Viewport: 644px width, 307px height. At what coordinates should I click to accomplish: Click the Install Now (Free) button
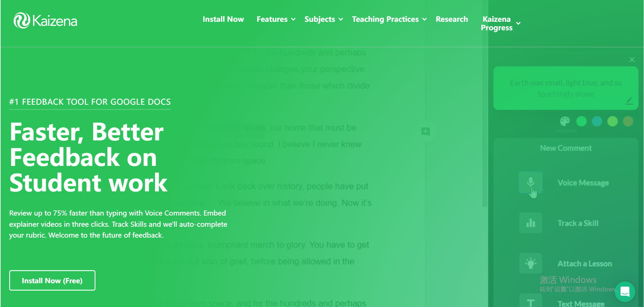coord(52,280)
